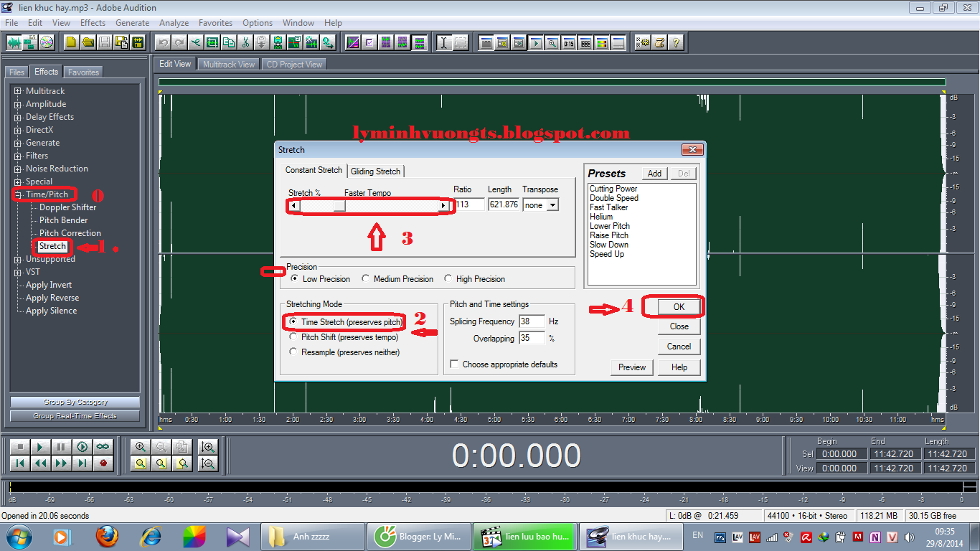Select the Low Precision radio button

point(295,278)
